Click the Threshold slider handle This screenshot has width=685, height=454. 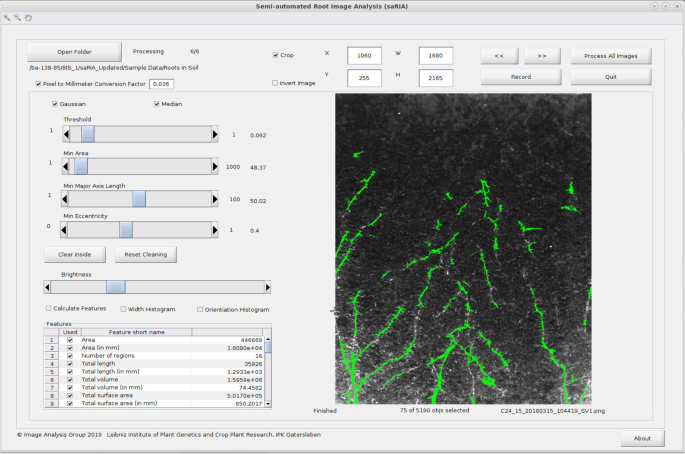tap(88, 135)
